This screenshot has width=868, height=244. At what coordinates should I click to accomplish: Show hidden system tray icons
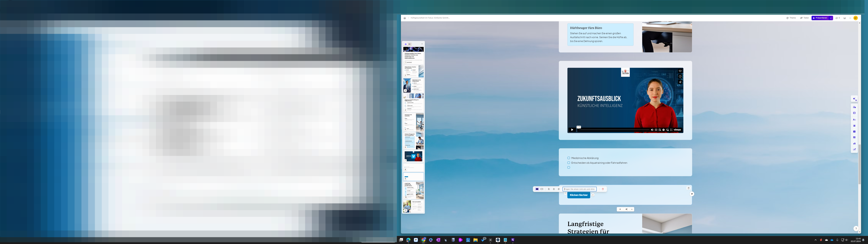(x=815, y=240)
